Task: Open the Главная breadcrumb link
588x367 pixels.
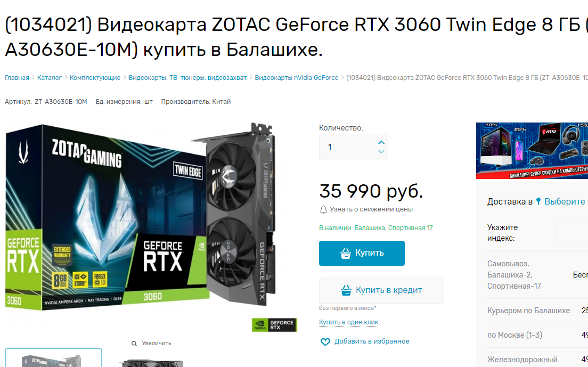Action: click(x=17, y=78)
